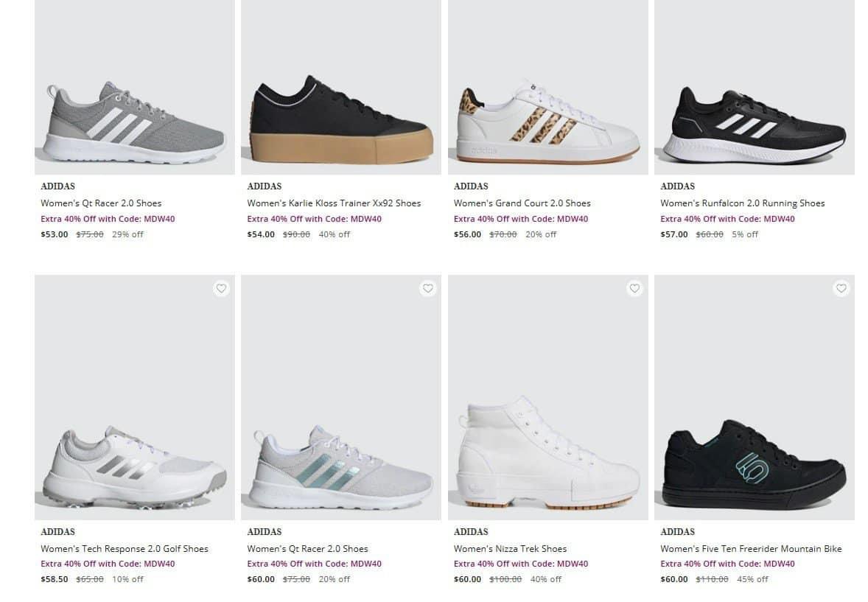Click Women's Tech Response 2.0 Golf Shoes title
Image resolution: width=868 pixels, height=602 pixels.
click(x=125, y=549)
